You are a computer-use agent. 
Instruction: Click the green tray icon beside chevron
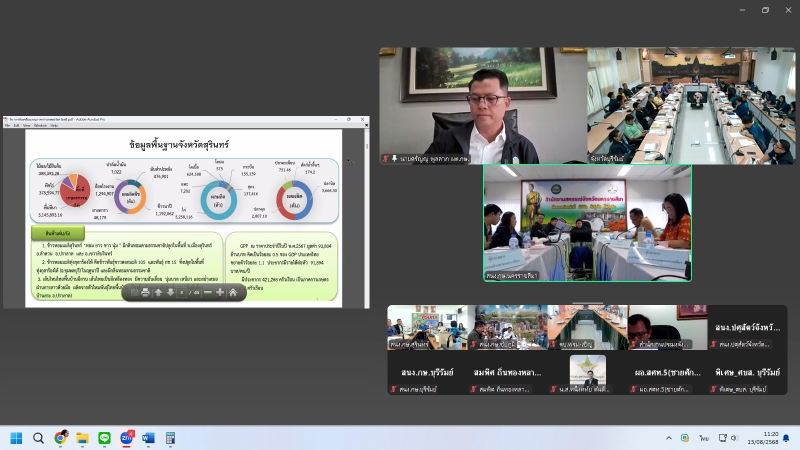(x=685, y=438)
